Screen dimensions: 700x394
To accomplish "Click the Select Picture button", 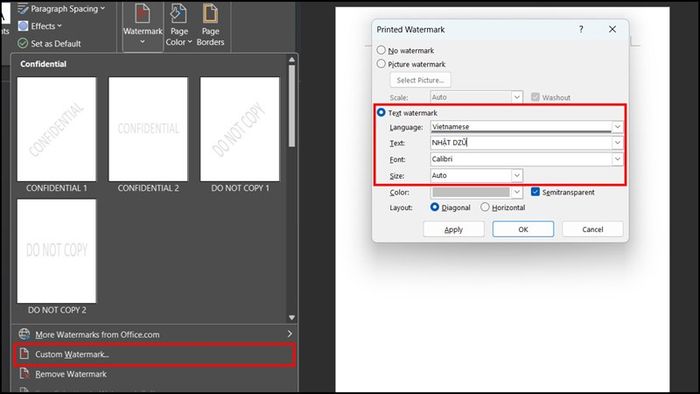I will click(x=420, y=80).
